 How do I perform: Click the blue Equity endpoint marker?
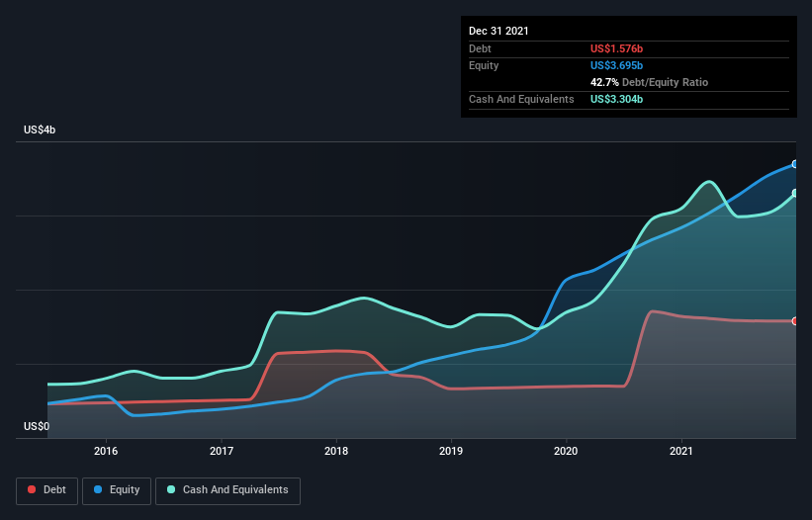(795, 164)
